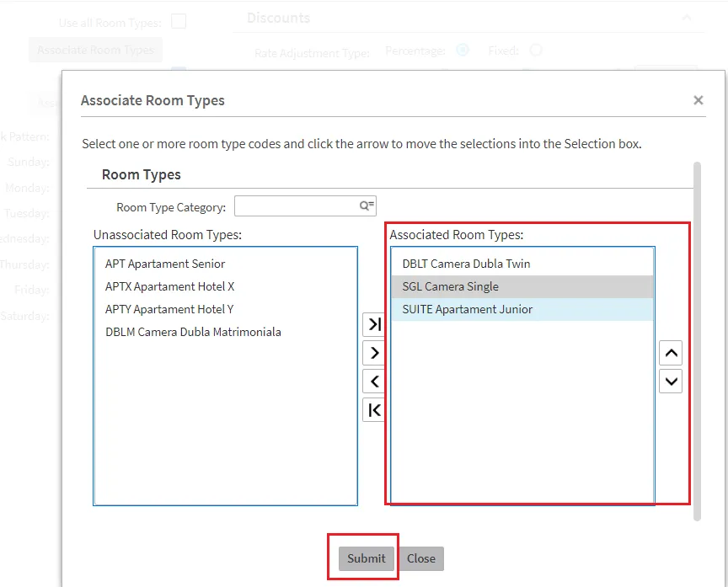Select DBLT Camera Dubla Twin
Image resolution: width=728 pixels, height=587 pixels.
pos(522,264)
